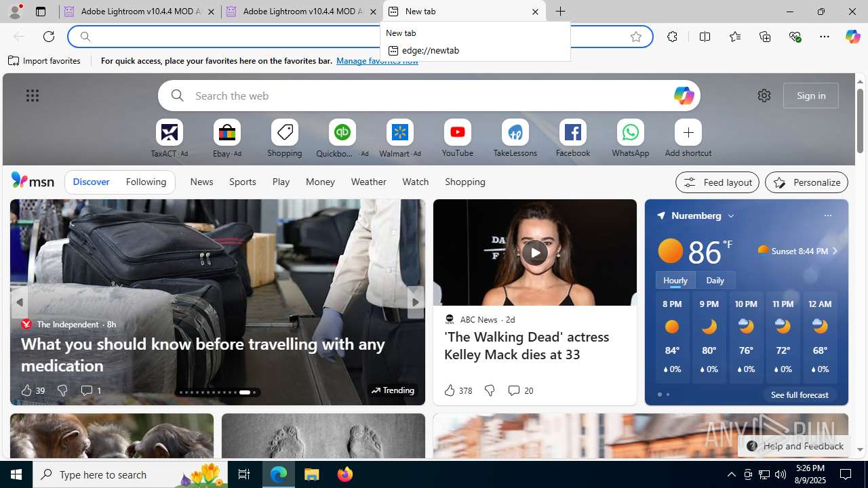Add this page to favorites
The height and width of the screenshot is (488, 868).
tap(636, 37)
